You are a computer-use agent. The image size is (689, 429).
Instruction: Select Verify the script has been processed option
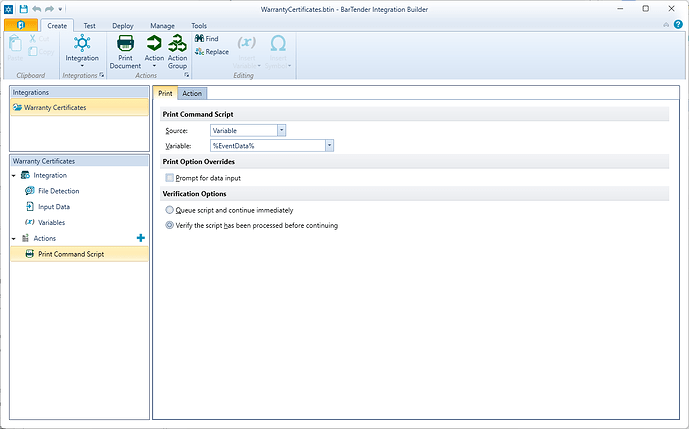170,226
